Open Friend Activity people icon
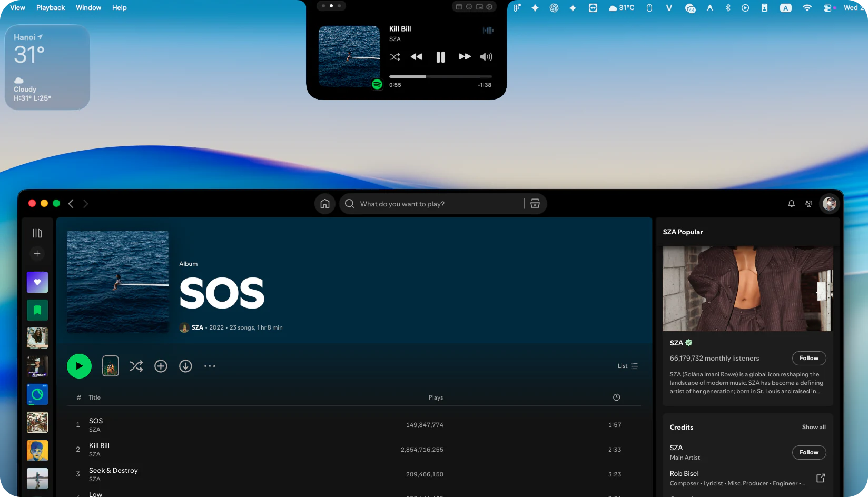 click(809, 204)
